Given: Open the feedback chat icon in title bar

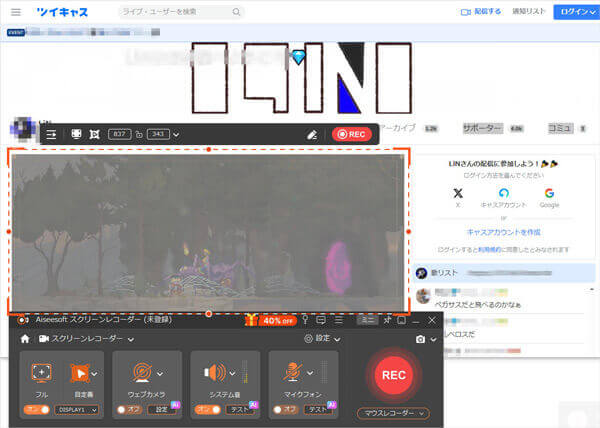Looking at the screenshot, I should 321,320.
